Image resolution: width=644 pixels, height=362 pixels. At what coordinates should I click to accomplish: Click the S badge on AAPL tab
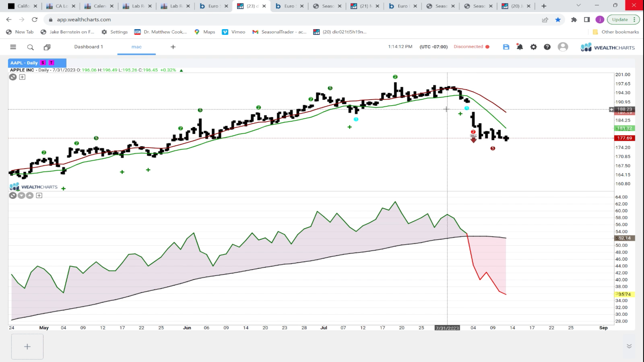pyautogui.click(x=43, y=63)
